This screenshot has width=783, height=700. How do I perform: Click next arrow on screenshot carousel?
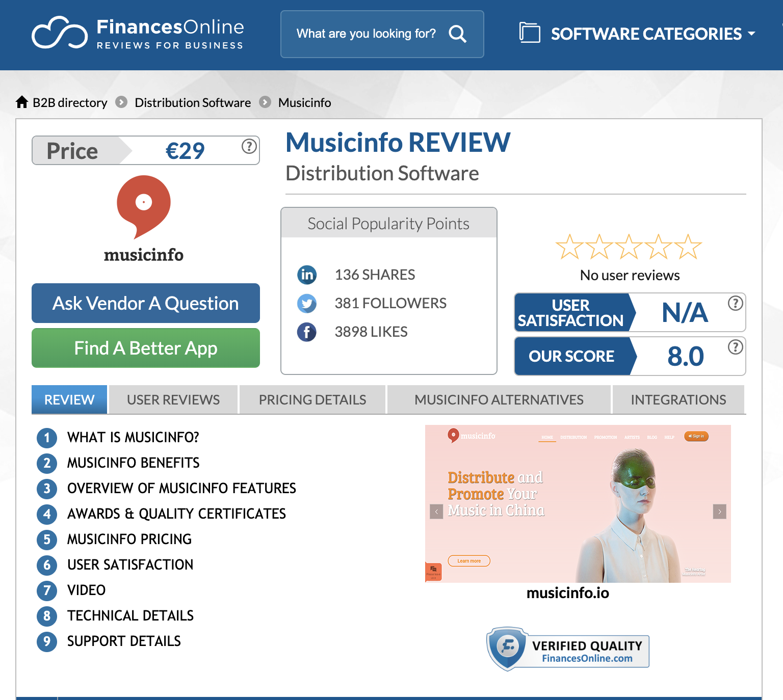719,511
